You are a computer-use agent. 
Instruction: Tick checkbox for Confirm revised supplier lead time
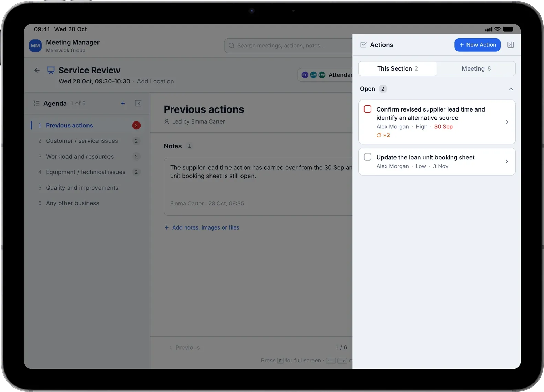pos(368,109)
